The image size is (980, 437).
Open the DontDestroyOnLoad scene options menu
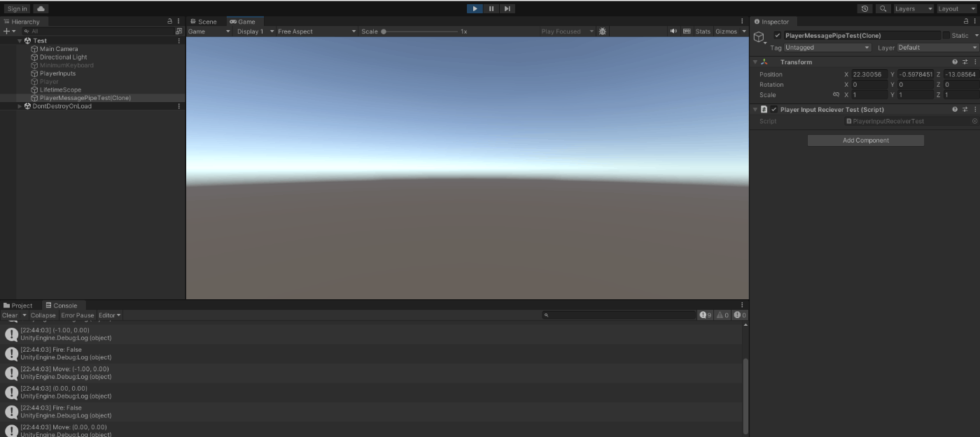pos(179,106)
